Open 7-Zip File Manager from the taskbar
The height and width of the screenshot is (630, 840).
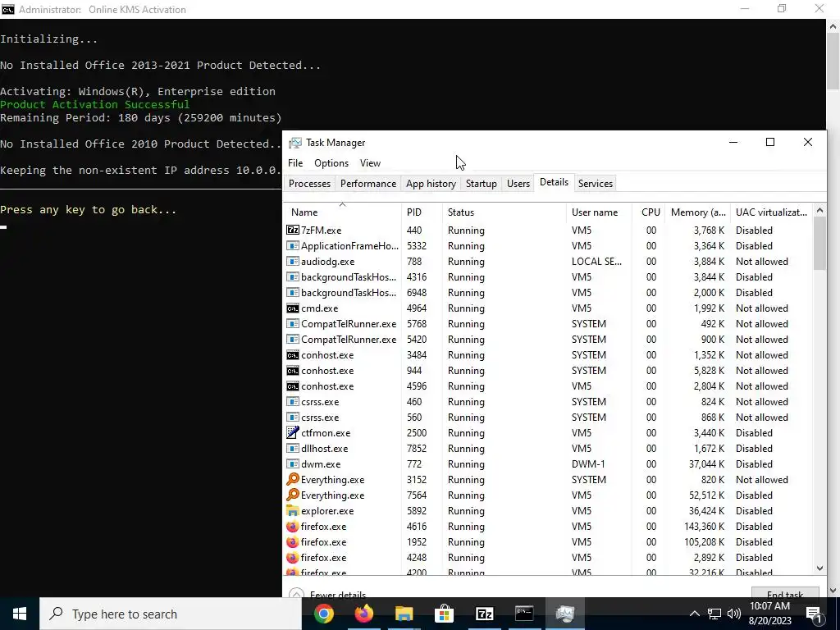coord(484,614)
